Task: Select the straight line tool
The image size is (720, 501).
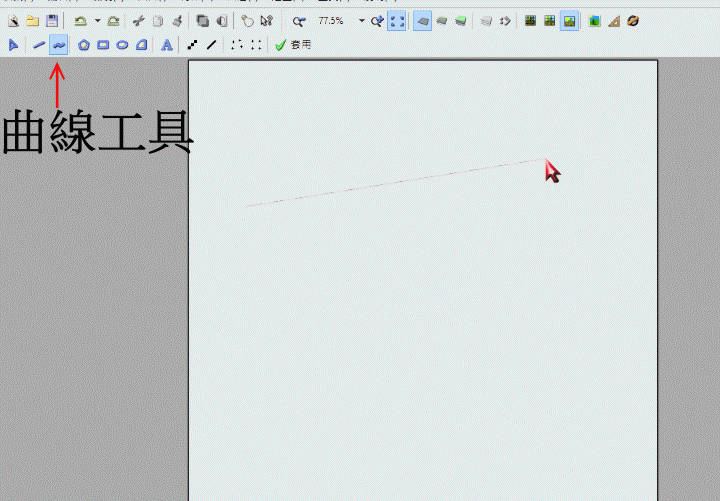Action: [39, 45]
